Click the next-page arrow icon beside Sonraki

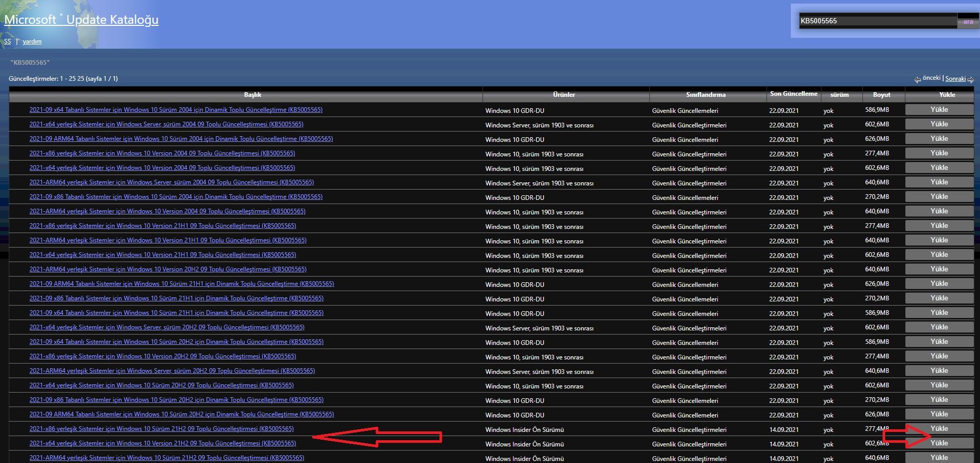[x=971, y=79]
